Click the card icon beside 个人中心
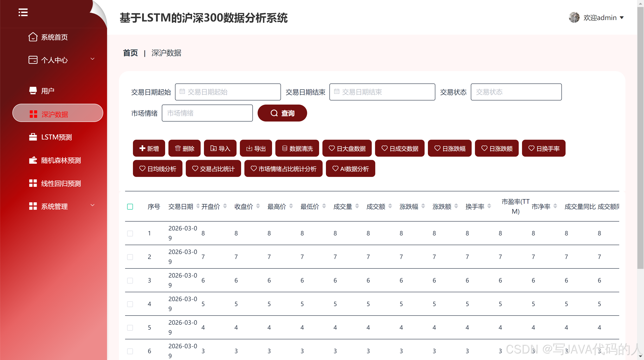 [33, 60]
